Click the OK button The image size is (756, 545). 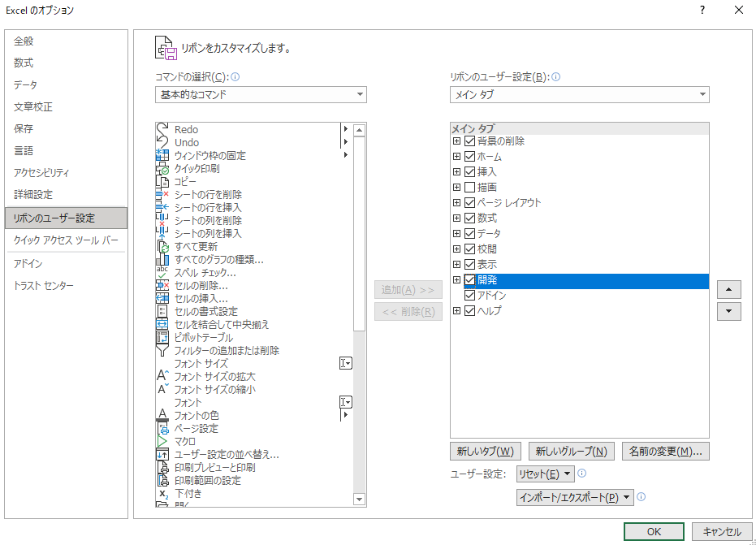pyautogui.click(x=654, y=531)
